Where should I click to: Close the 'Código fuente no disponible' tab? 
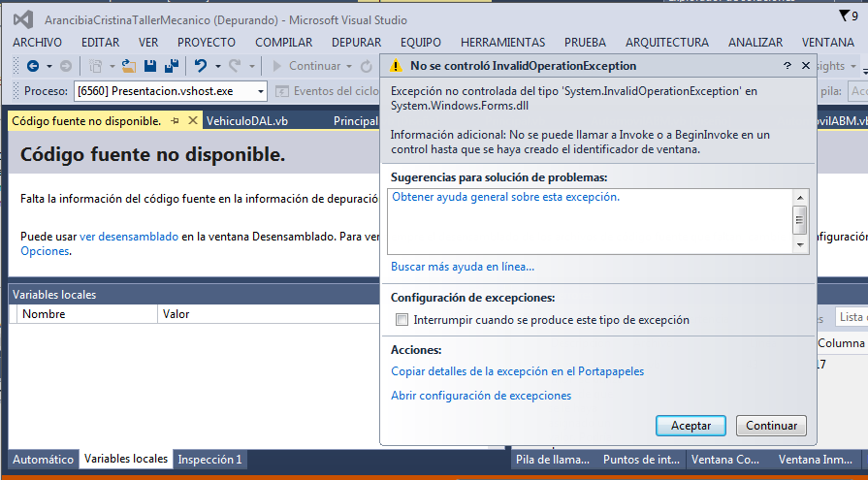[193, 120]
